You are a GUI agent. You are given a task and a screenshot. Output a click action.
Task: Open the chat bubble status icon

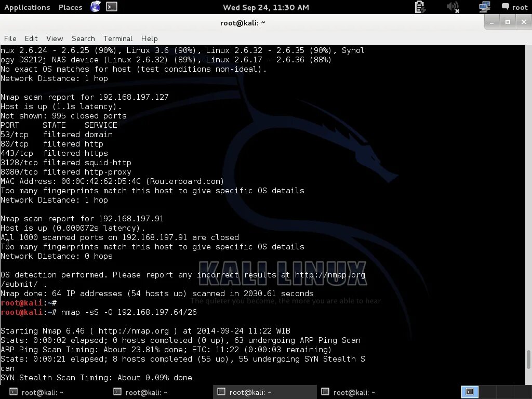click(x=505, y=6)
